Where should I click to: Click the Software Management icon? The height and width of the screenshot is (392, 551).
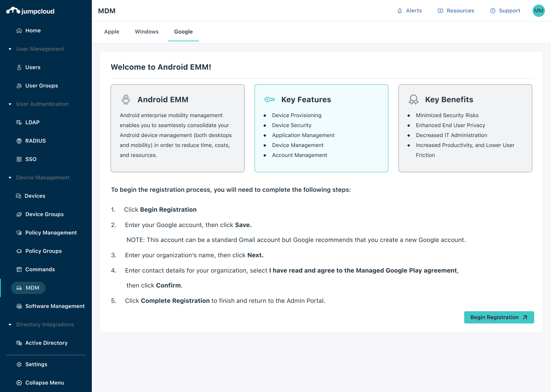19,306
